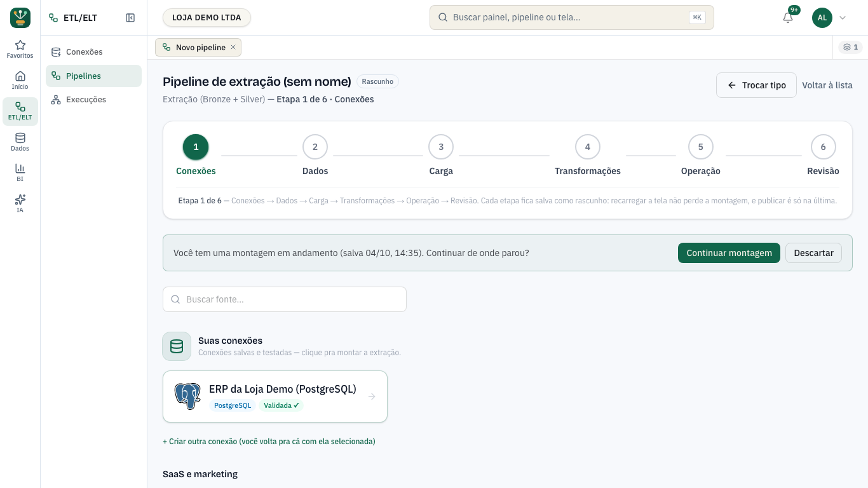
Task: Click the Suas conexões database icon
Action: click(177, 346)
